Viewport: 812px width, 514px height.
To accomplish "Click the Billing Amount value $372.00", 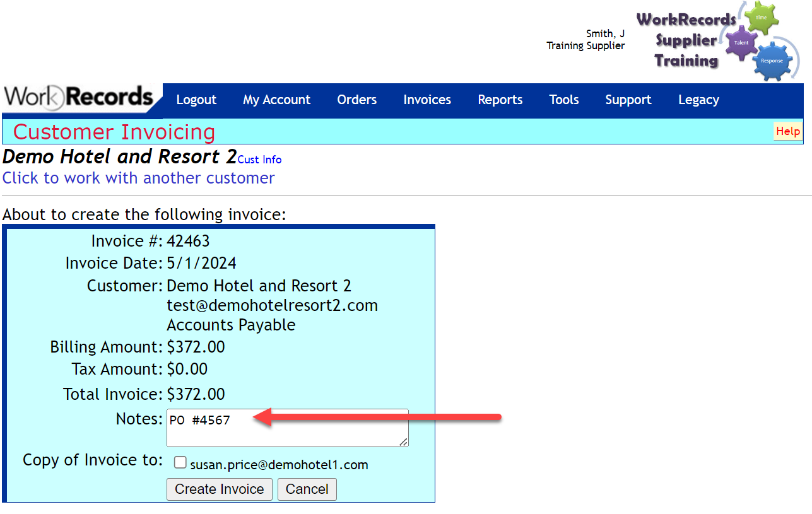I will click(196, 347).
